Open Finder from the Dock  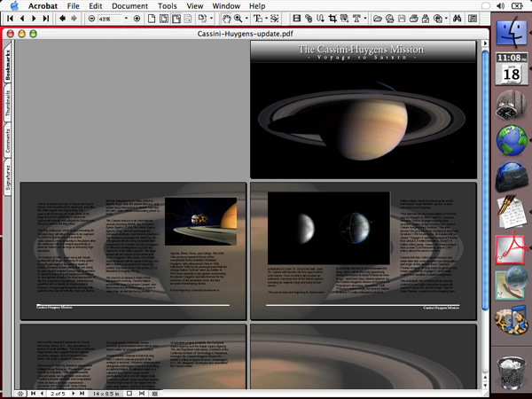[511, 32]
